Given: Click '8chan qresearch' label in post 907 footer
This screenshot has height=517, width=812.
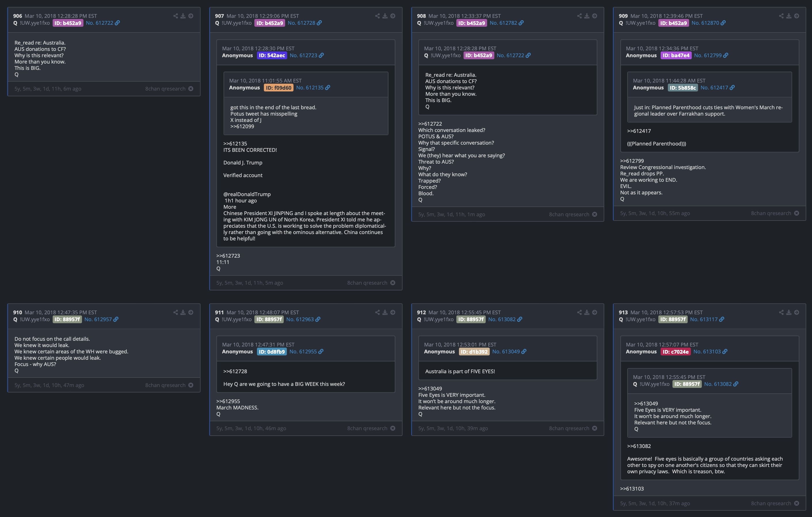Looking at the screenshot, I should pyautogui.click(x=367, y=283).
